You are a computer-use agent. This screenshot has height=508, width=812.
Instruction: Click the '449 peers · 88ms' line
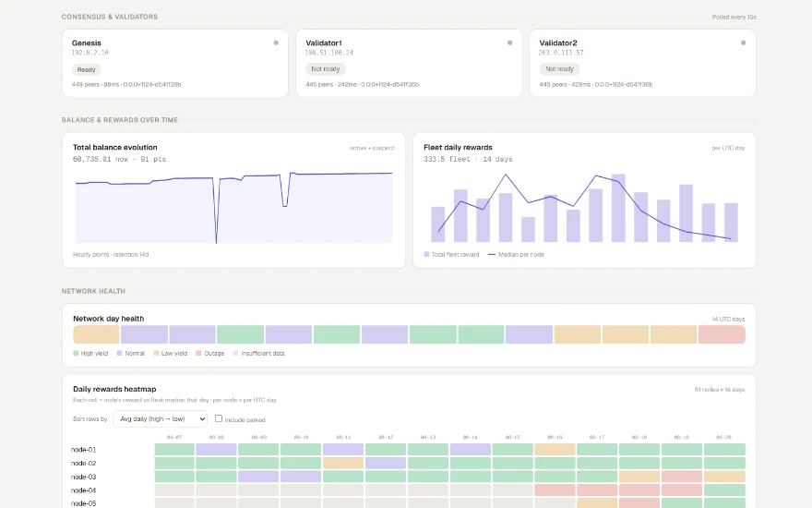126,84
